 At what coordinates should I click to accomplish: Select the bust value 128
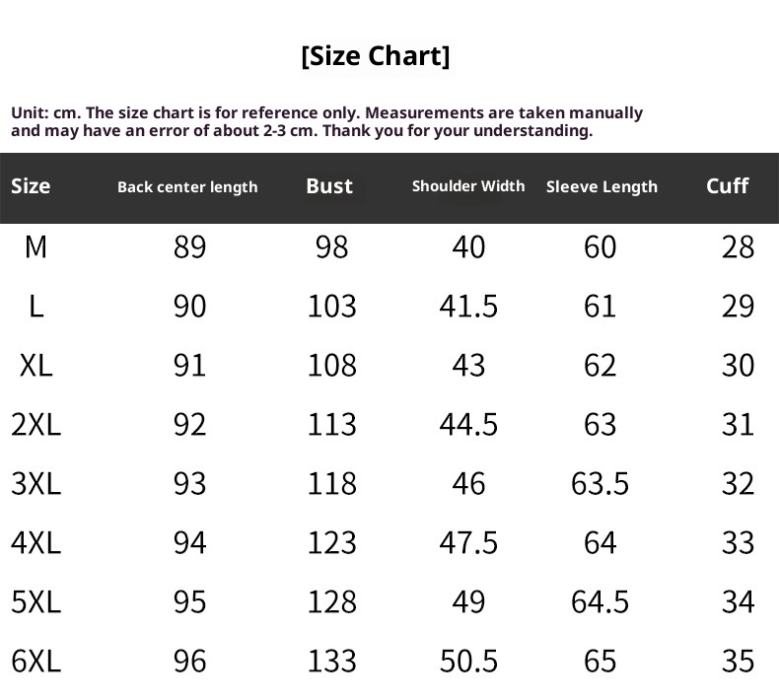[x=331, y=601]
